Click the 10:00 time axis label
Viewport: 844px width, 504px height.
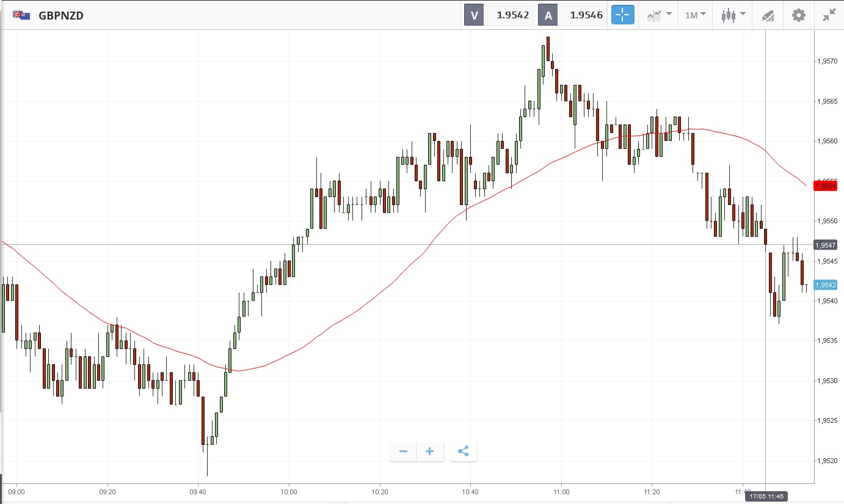289,491
